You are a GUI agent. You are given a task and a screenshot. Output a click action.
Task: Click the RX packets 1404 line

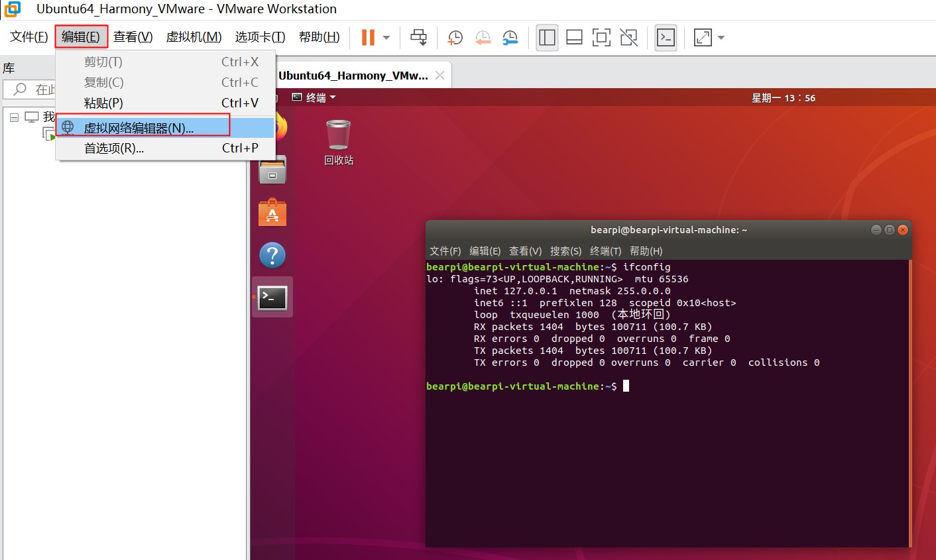click(593, 327)
